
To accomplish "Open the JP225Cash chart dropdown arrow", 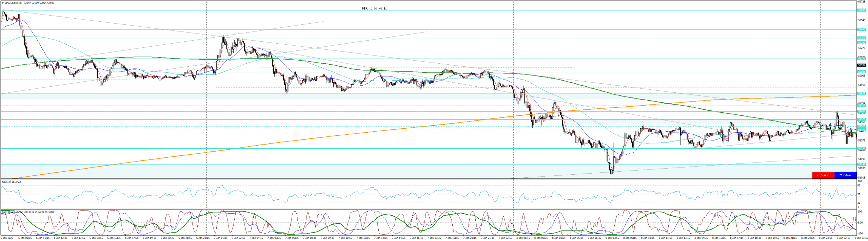I will 3,3.
